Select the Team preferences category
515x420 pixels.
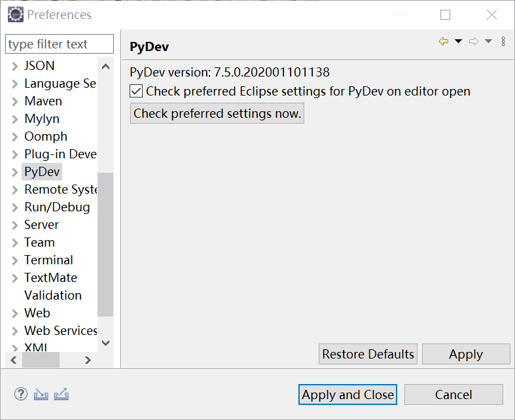point(39,242)
